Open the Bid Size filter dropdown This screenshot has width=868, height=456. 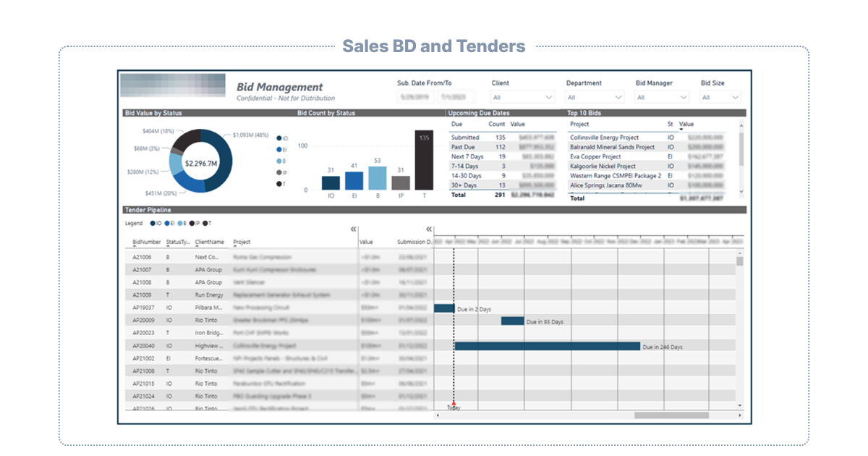(x=720, y=97)
